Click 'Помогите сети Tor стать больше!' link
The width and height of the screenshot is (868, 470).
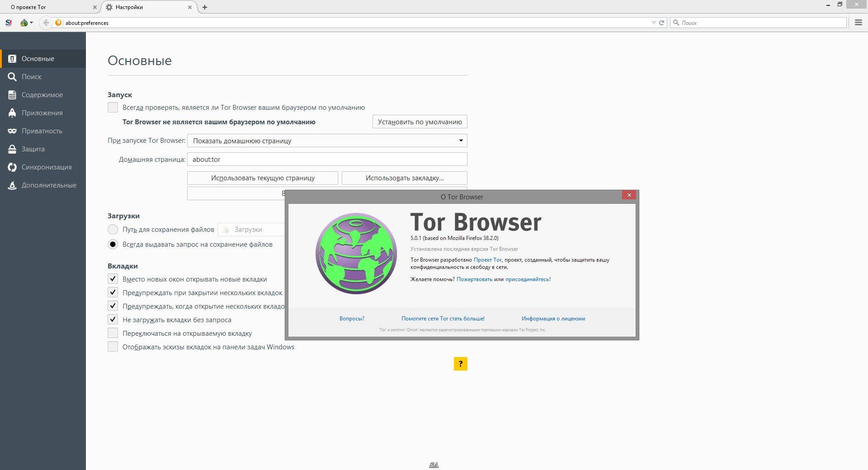click(x=443, y=319)
